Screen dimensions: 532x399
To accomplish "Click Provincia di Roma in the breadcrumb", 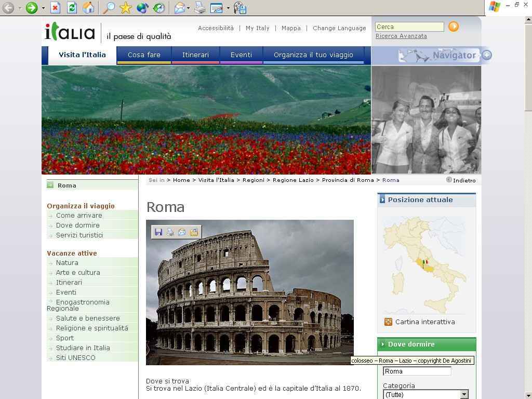I will pos(348,180).
